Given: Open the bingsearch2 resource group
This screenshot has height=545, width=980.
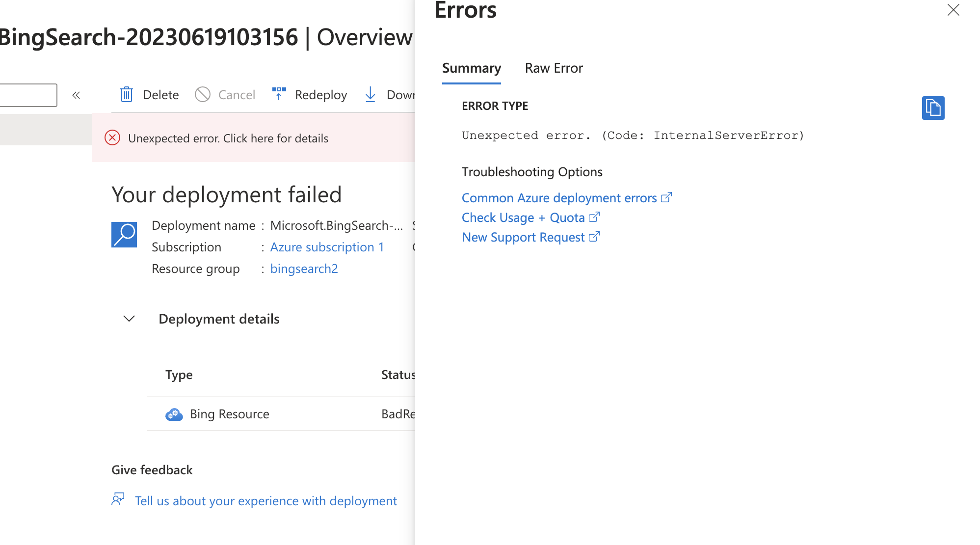Looking at the screenshot, I should pos(304,269).
